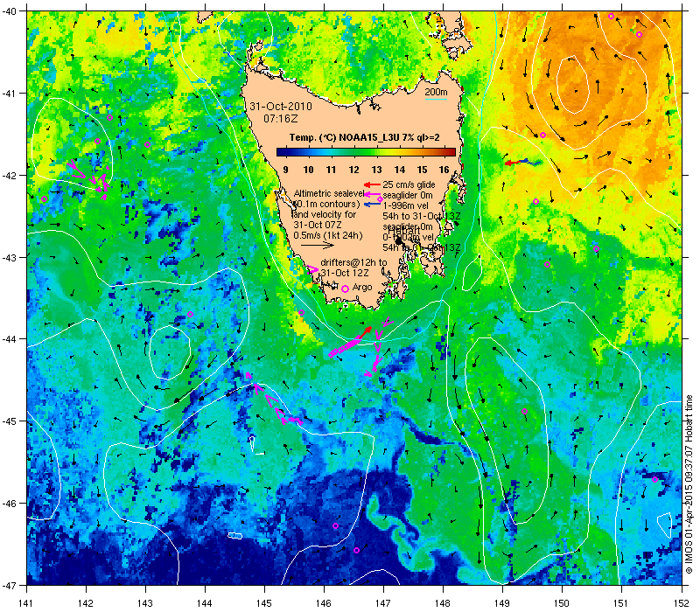Click color bar value '9'
This screenshot has width=700, height=612.
click(x=286, y=170)
